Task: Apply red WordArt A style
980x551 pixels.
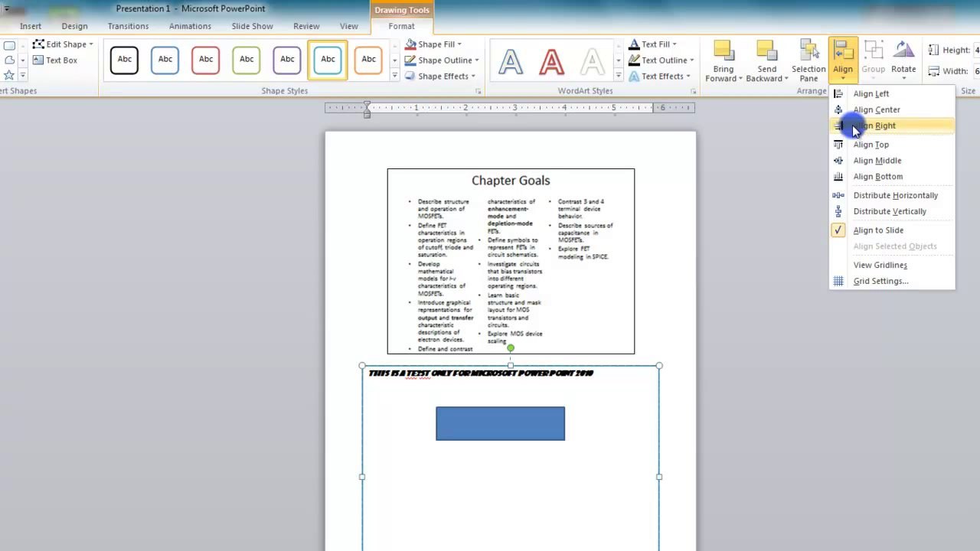Action: [x=551, y=61]
